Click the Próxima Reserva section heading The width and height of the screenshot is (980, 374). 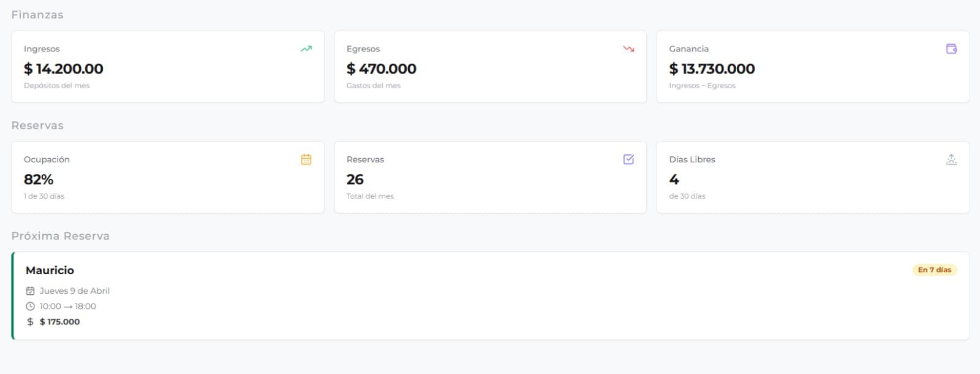click(61, 236)
